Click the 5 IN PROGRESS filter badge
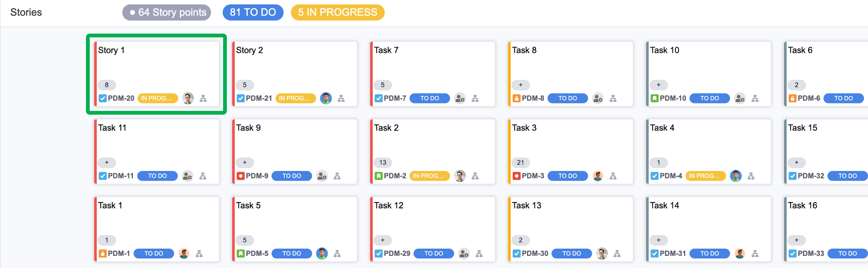Screen dimensions: 868x268 point(338,13)
